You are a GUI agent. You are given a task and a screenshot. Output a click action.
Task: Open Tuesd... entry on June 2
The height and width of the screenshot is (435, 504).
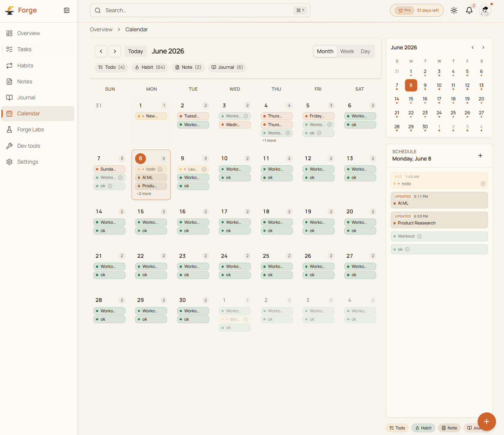[193, 116]
